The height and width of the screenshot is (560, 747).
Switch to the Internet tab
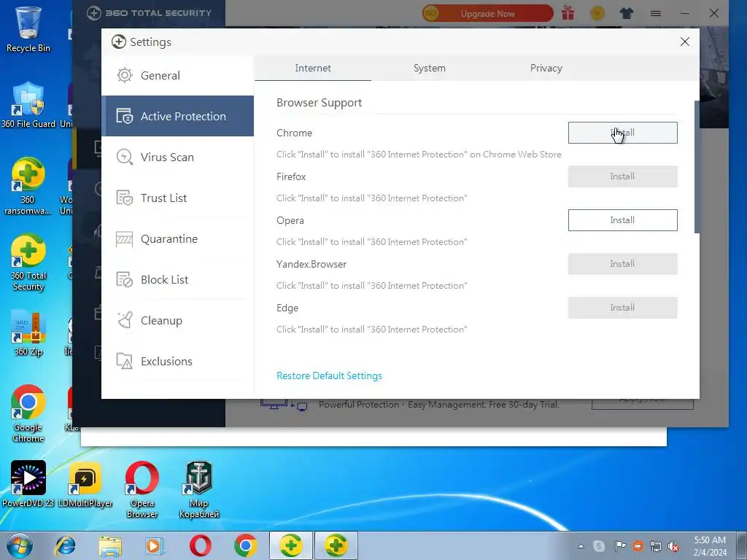click(312, 68)
